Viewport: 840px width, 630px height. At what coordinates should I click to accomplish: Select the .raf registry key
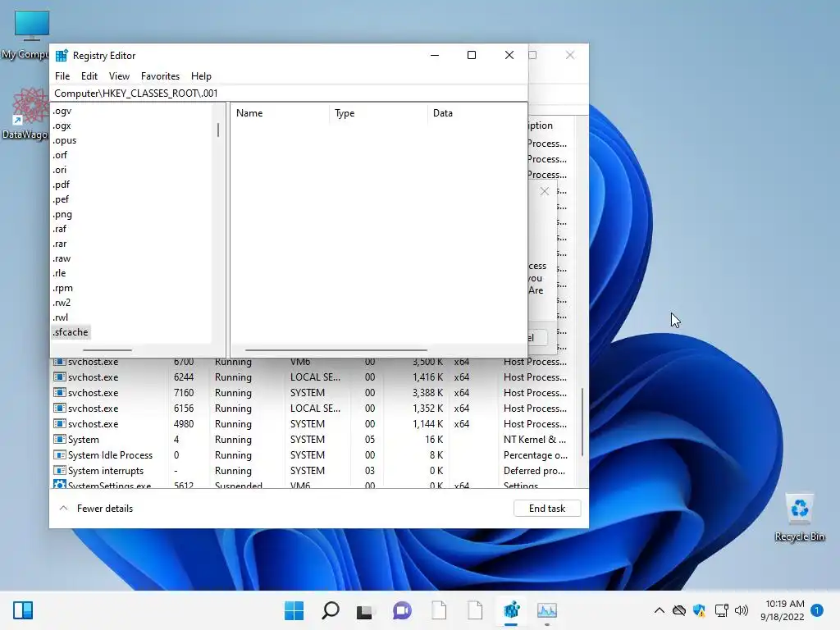pos(59,229)
